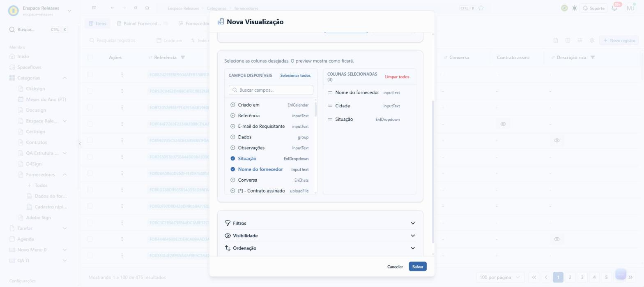Open the Meses do Ano (PT) category
Image resolution: width=644 pixels, height=287 pixels.
(46, 100)
